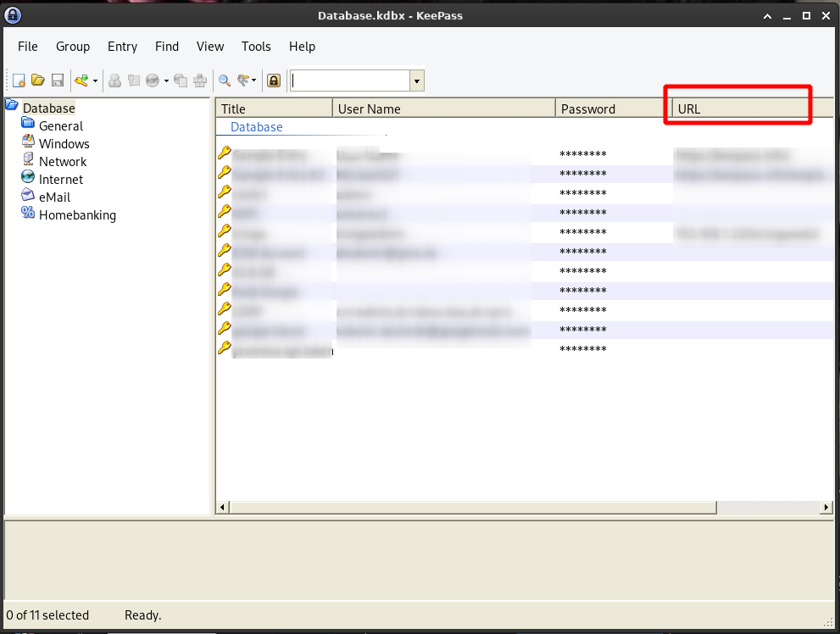Click the KeePass lock icon in title bar
The image size is (840, 634).
click(13, 15)
